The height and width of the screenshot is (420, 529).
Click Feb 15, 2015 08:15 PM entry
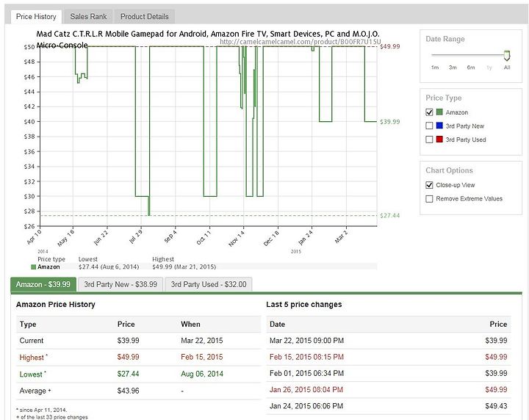306,357
